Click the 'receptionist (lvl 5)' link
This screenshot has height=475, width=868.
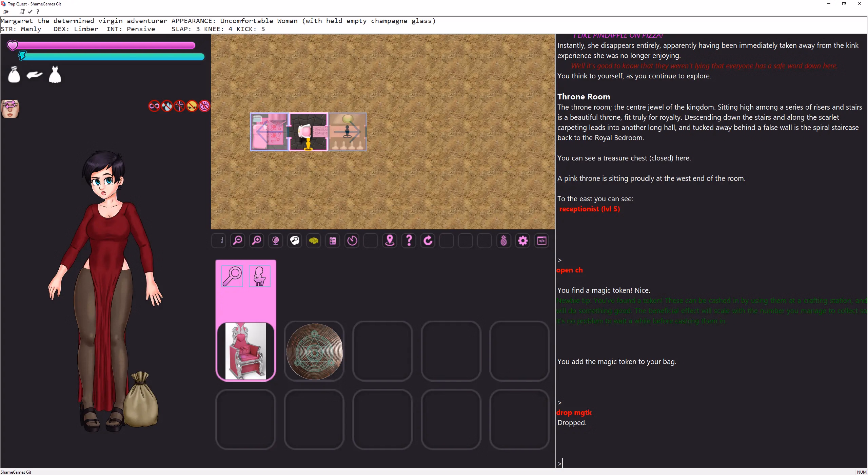[x=590, y=209]
